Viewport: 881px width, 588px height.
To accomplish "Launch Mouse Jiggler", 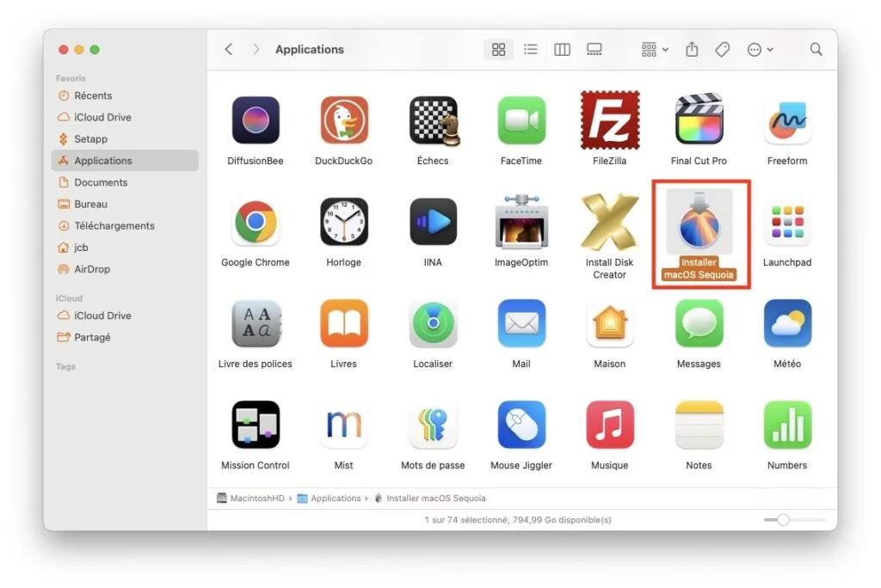I will point(521,424).
